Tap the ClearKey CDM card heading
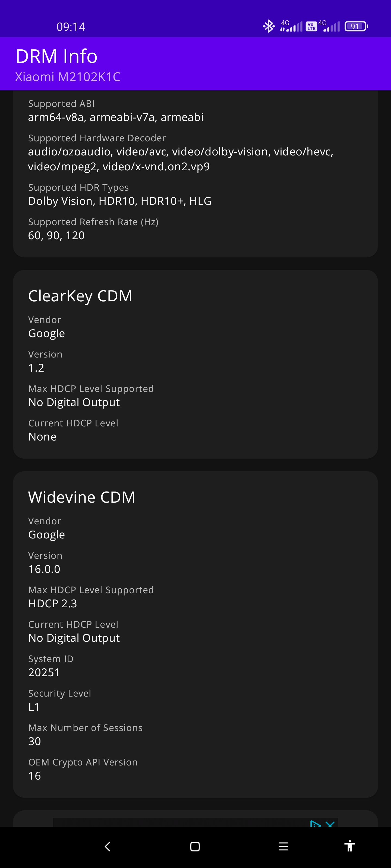The height and width of the screenshot is (868, 391). tap(80, 296)
